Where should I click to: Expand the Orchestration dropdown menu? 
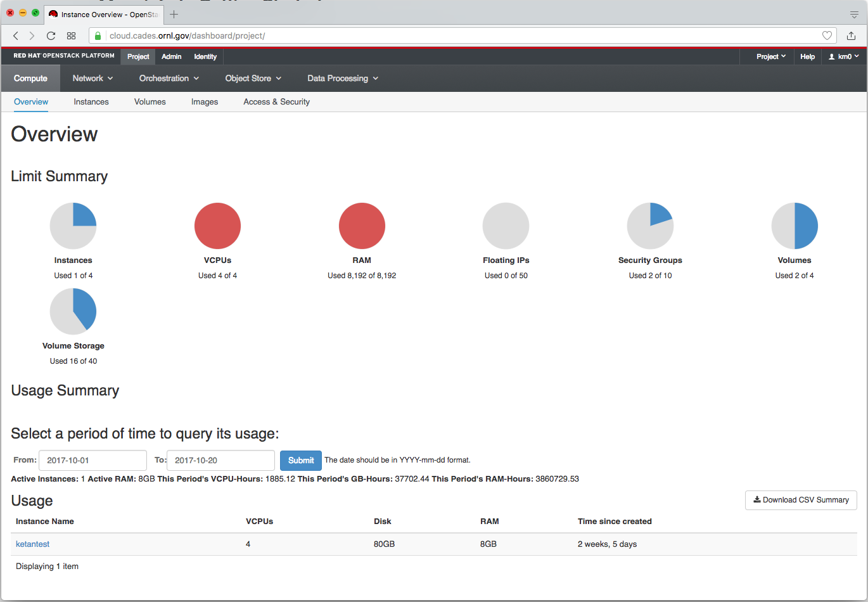coord(169,79)
